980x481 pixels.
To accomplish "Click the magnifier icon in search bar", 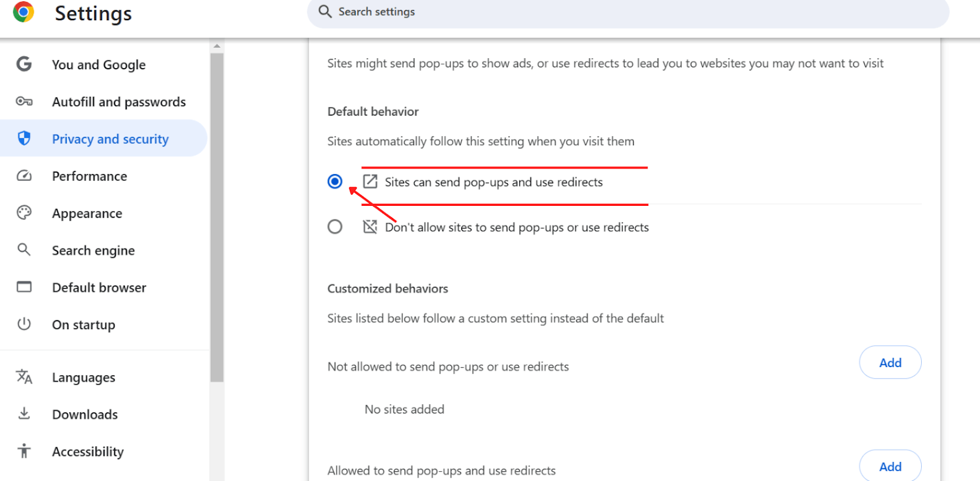I will point(325,12).
